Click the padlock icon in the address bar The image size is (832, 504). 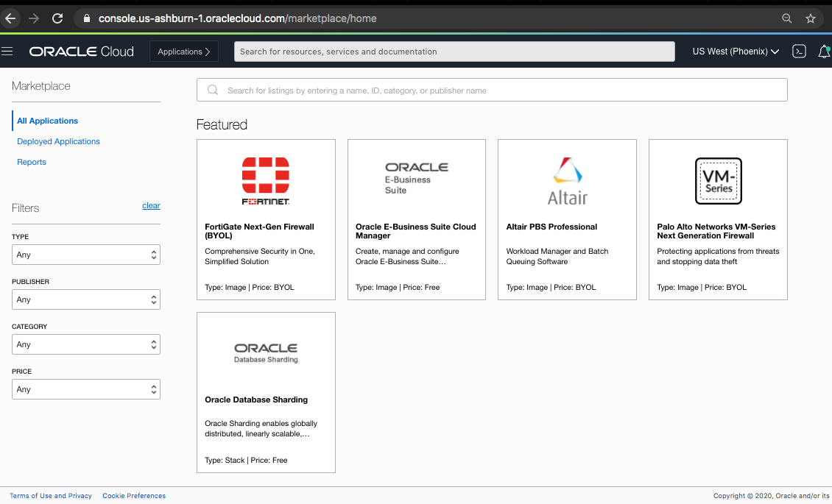coord(88,18)
